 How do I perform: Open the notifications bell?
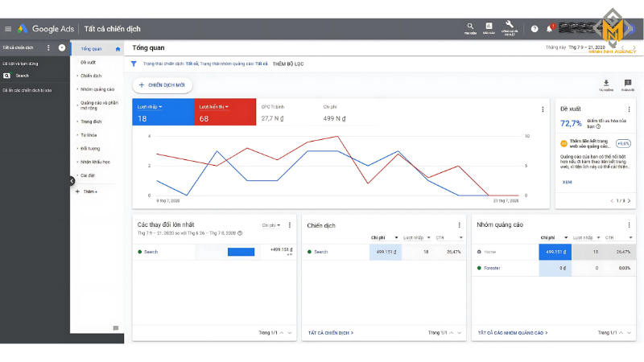[x=549, y=29]
